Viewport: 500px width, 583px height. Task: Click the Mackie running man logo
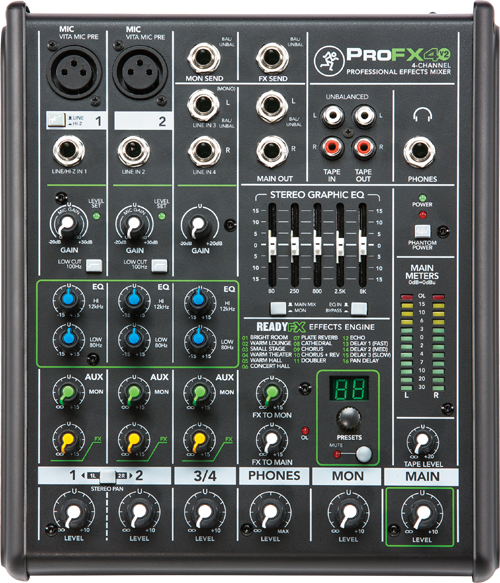[328, 60]
